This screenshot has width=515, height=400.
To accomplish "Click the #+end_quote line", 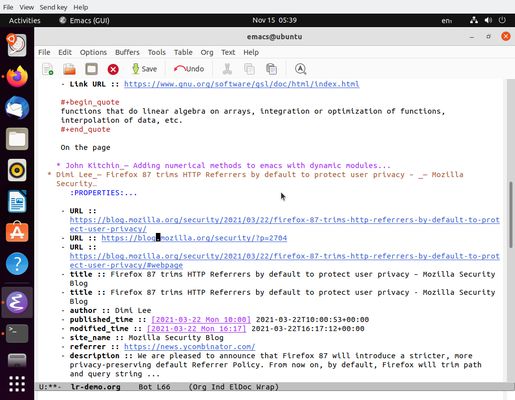I will (x=85, y=129).
